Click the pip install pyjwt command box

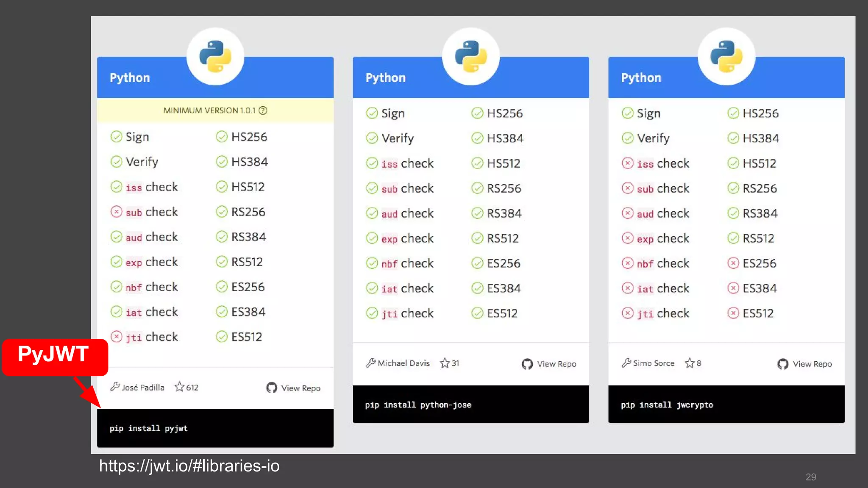click(x=215, y=428)
